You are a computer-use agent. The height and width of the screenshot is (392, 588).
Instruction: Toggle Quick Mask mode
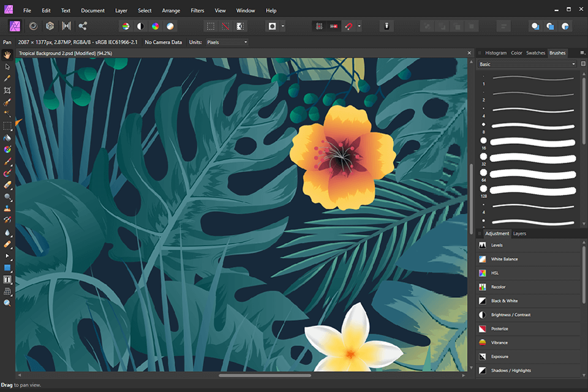pyautogui.click(x=272, y=26)
